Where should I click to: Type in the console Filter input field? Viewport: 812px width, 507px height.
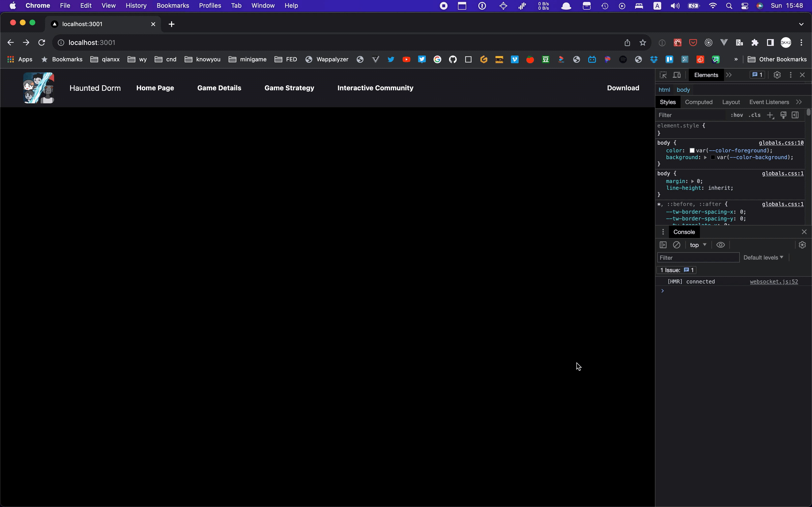click(x=698, y=257)
